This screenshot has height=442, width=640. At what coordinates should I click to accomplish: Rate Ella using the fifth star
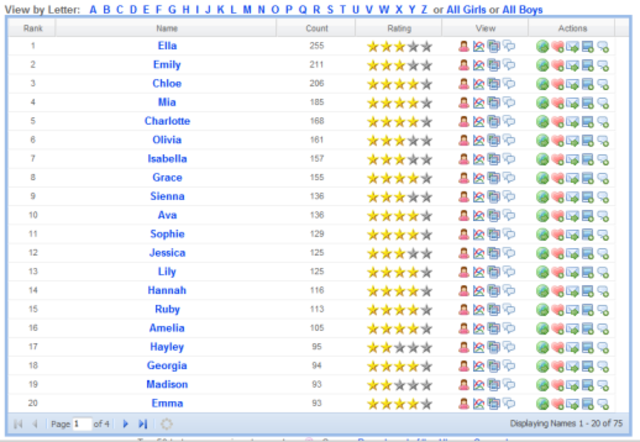[427, 47]
